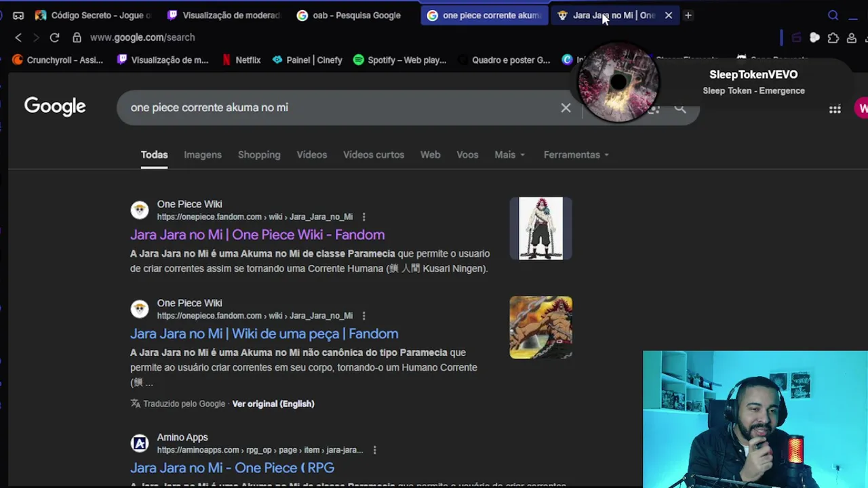Click the Sleep Token album art thumbnail
Screen dimensions: 868x488
618,82
